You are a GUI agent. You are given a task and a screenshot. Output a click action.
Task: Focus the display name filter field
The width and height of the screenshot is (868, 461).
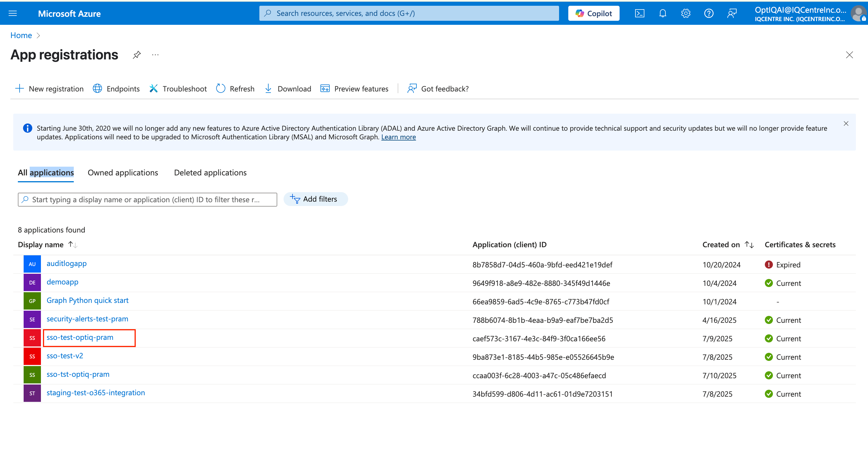(x=147, y=200)
